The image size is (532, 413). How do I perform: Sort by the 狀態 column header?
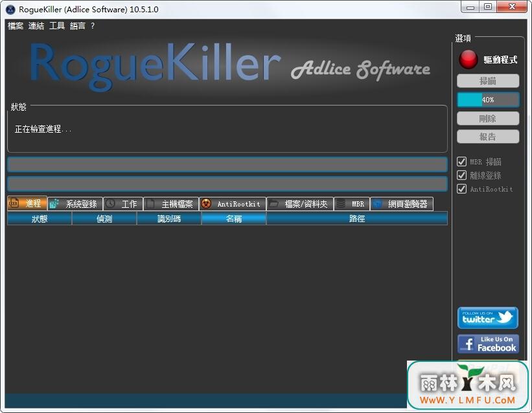click(x=40, y=218)
